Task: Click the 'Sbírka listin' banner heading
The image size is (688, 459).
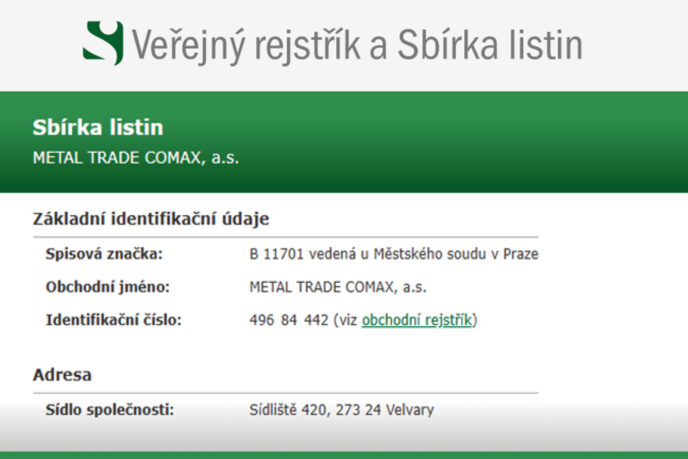Action: tap(98, 128)
